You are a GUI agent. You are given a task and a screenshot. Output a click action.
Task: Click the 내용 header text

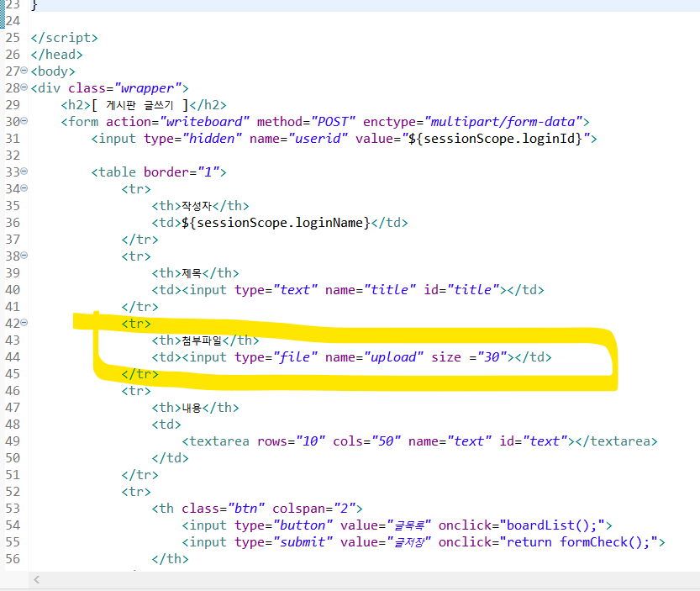(x=192, y=408)
